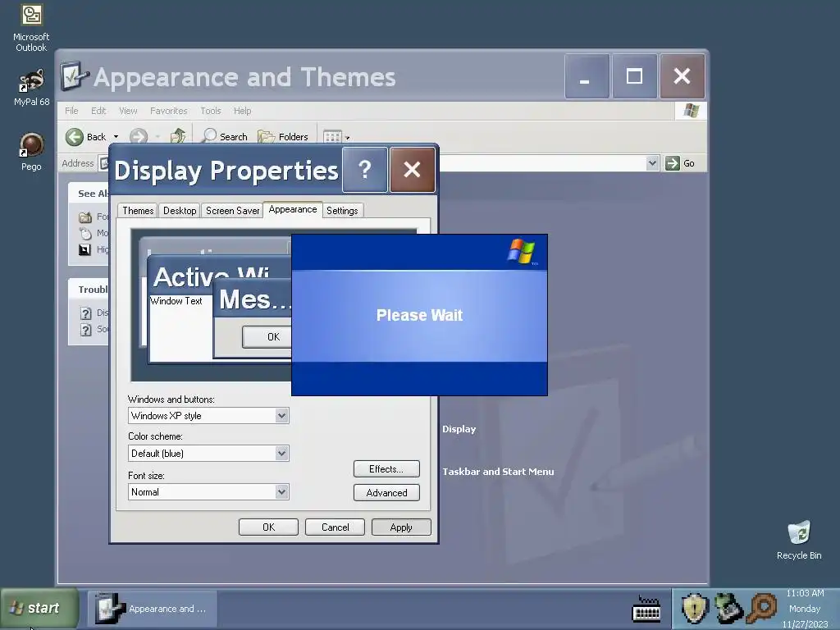This screenshot has height=630, width=840.
Task: Click the taskbar clock showing 11:03 AM
Action: point(805,593)
